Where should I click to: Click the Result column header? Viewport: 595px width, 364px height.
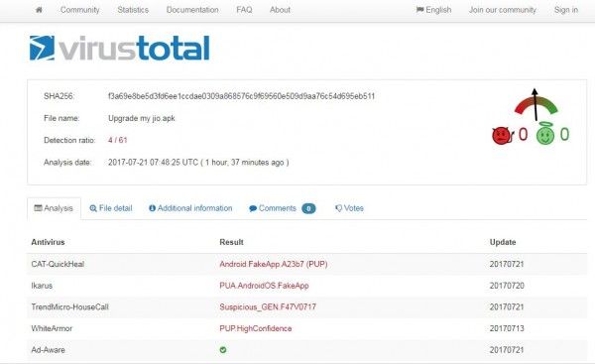click(x=231, y=242)
